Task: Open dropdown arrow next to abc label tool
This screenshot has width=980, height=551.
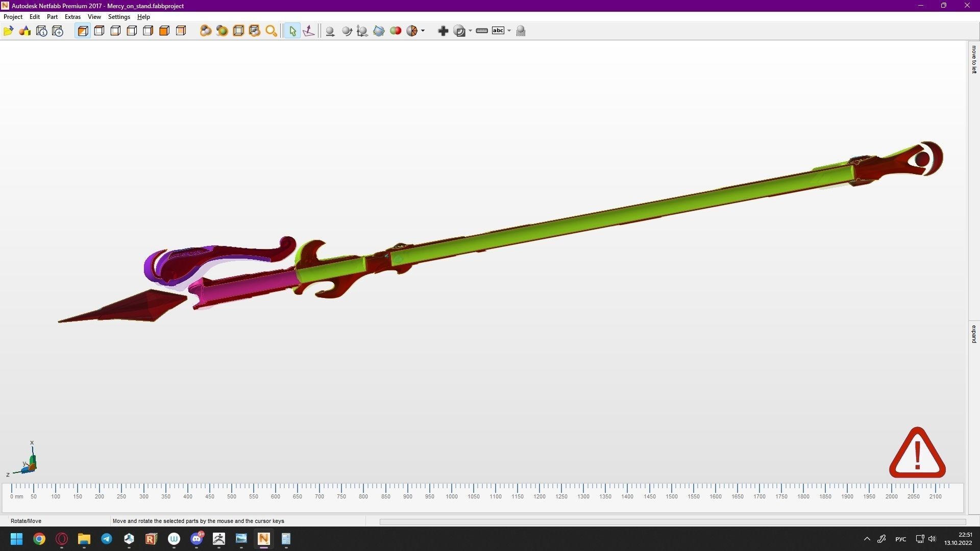Action: pyautogui.click(x=509, y=31)
